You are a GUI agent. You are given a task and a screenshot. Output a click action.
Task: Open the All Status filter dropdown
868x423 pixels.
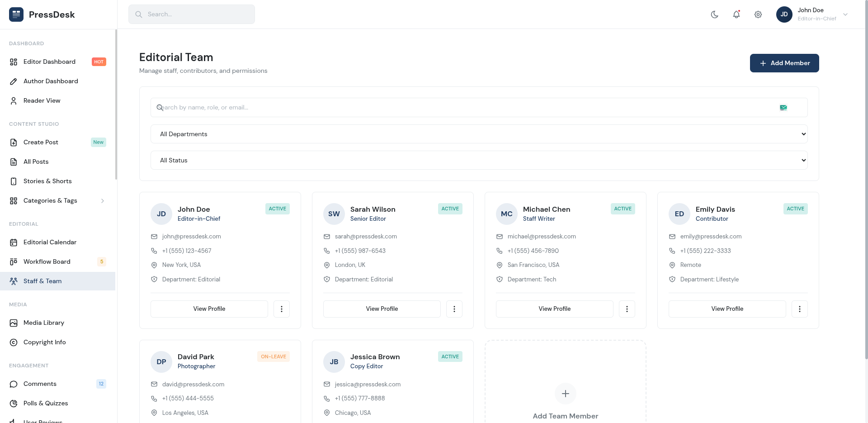pyautogui.click(x=479, y=160)
